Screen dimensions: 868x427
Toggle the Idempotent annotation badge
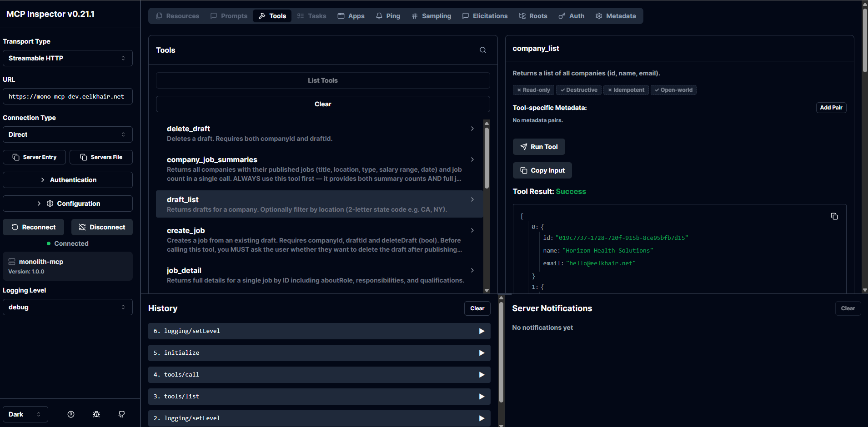click(626, 90)
